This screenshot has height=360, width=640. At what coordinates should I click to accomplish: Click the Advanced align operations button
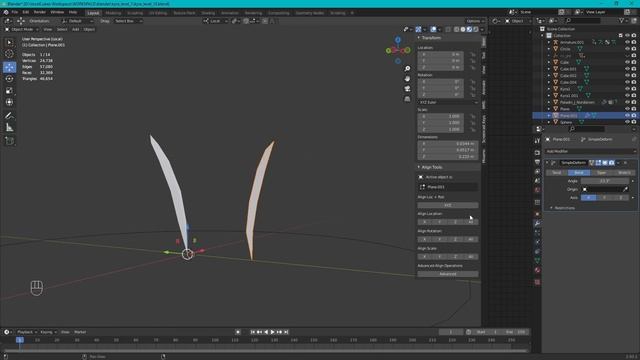[x=448, y=274]
